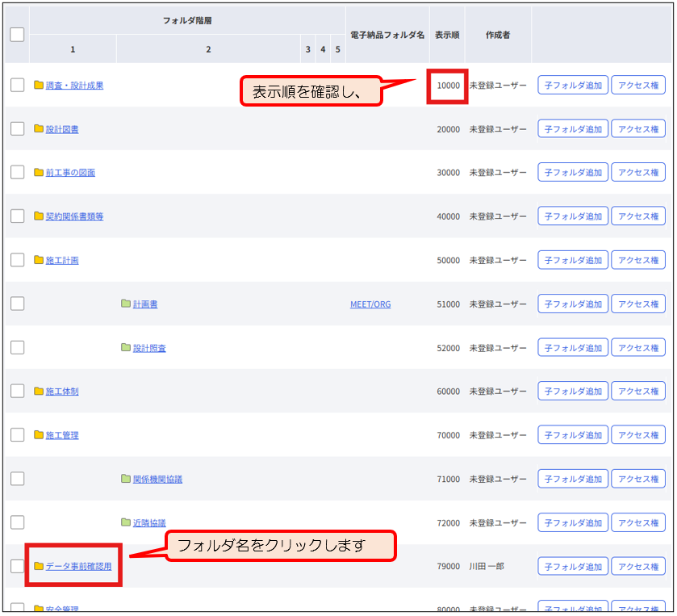Click the folder icon beside 設計図書
677x616 pixels.
point(39,128)
